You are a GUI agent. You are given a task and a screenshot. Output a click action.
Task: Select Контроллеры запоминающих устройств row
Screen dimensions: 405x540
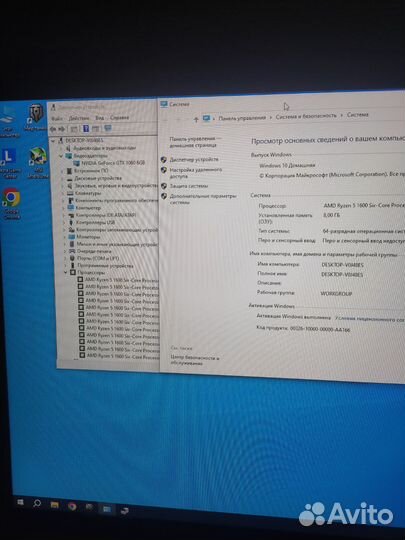(113, 230)
